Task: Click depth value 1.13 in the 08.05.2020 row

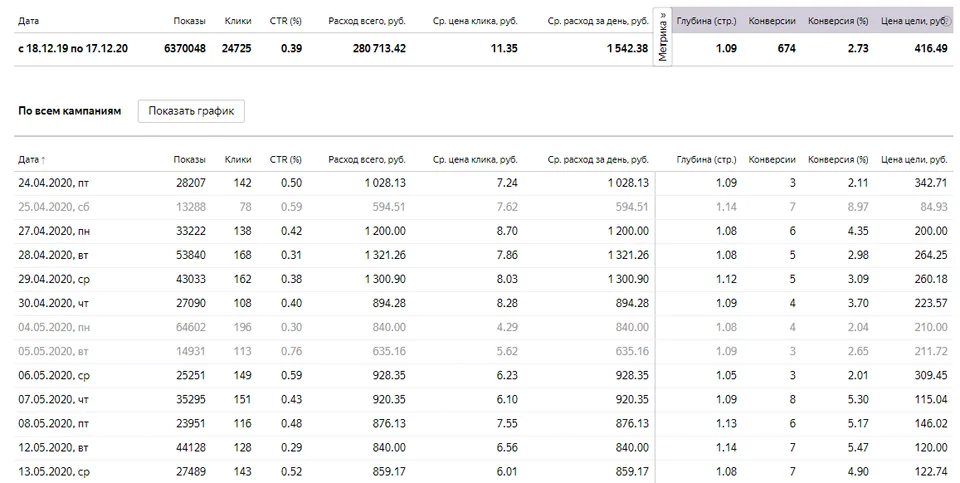Action: (x=726, y=424)
